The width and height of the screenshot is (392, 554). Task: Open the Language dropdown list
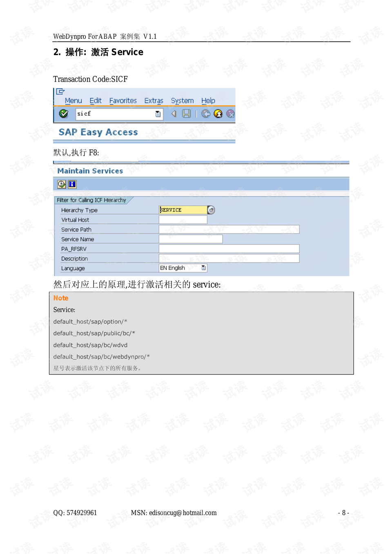204,268
